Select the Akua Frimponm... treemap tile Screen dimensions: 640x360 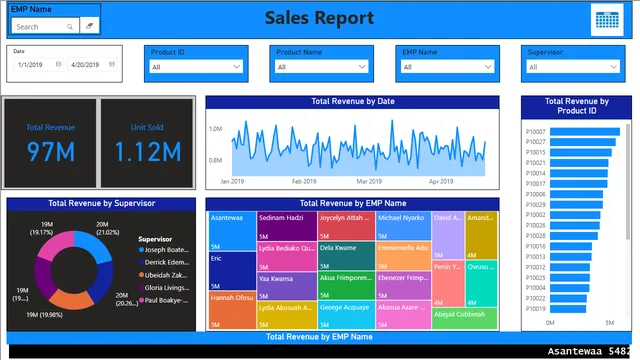coord(347,286)
